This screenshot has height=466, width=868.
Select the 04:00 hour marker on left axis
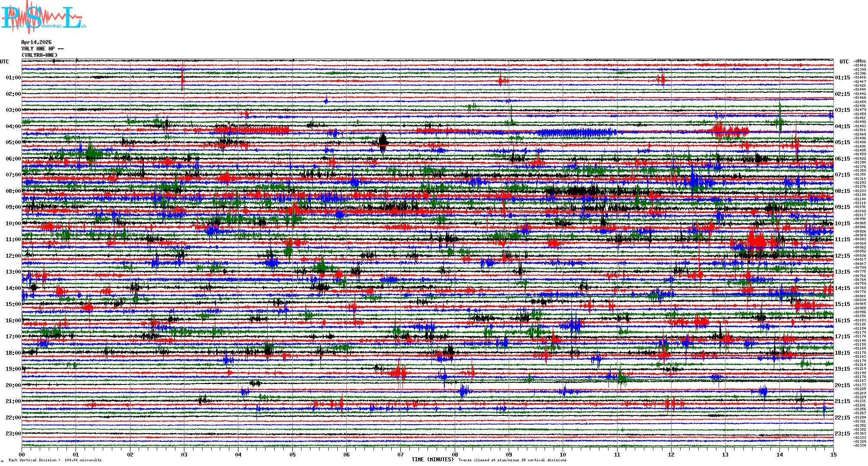[x=13, y=126]
